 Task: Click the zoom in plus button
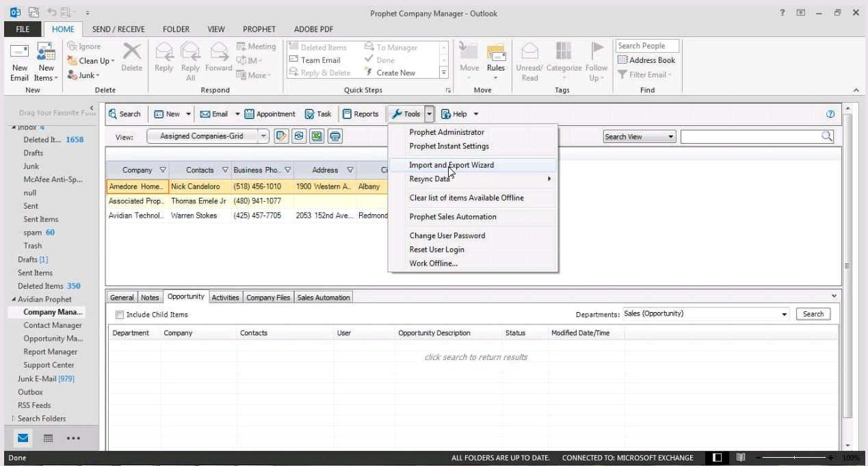pos(831,458)
